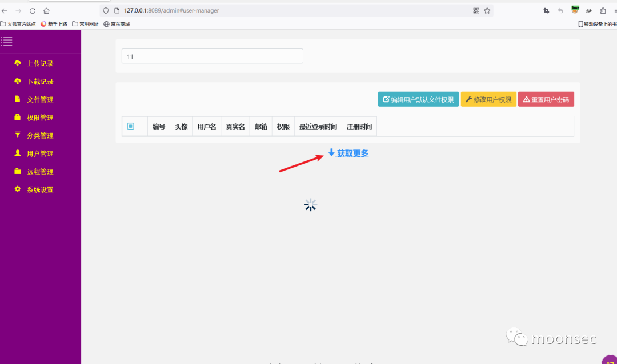This screenshot has height=364, width=617.
Task: Click the file icon beside 文件管理
Action: (x=17, y=99)
